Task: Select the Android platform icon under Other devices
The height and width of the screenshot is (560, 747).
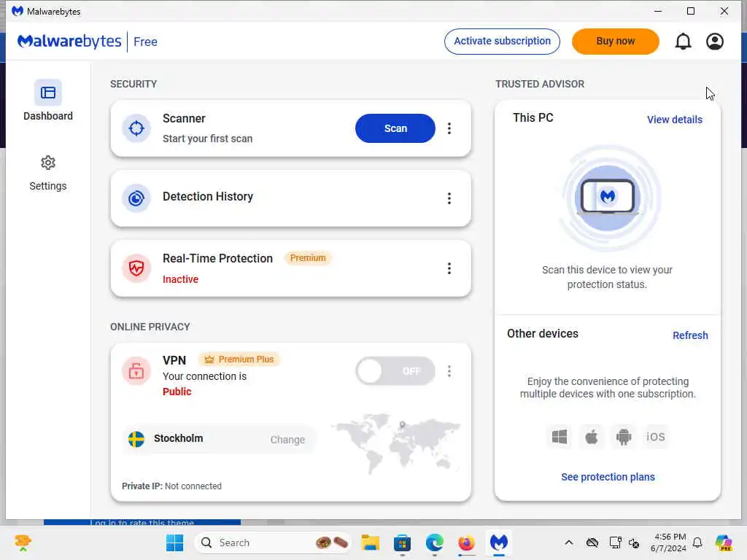Action: coord(623,437)
